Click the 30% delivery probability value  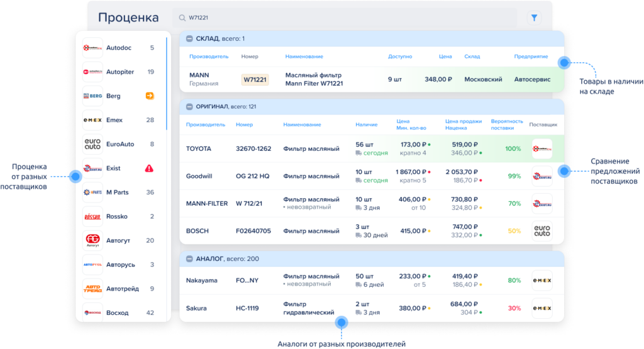(x=514, y=308)
